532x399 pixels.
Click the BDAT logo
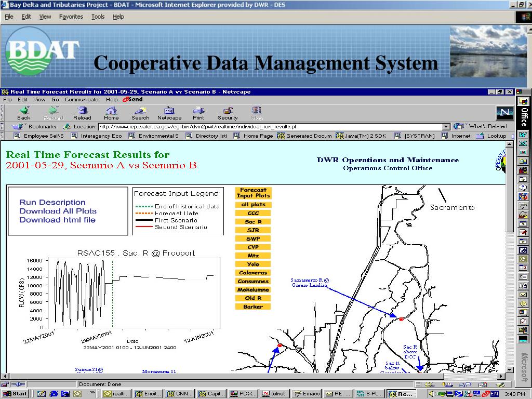point(43,51)
